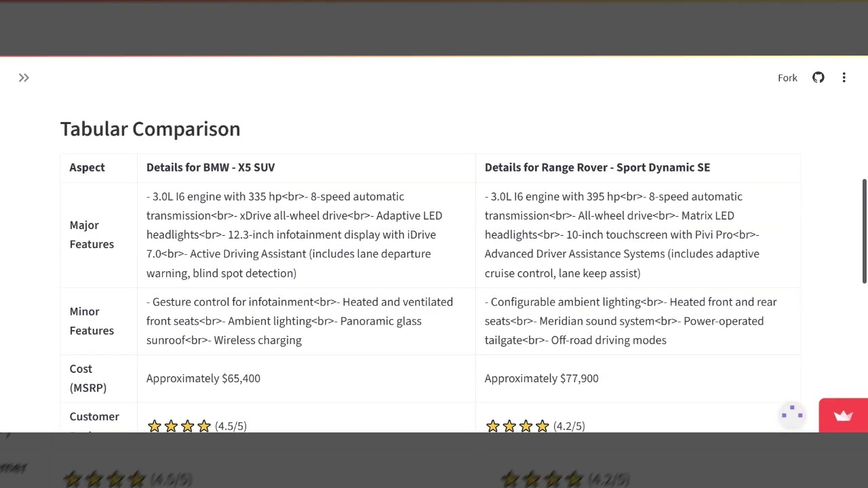Click the Range Rover cell mentioning Meridian sound system
This screenshot has width=868, height=488.
click(638, 321)
